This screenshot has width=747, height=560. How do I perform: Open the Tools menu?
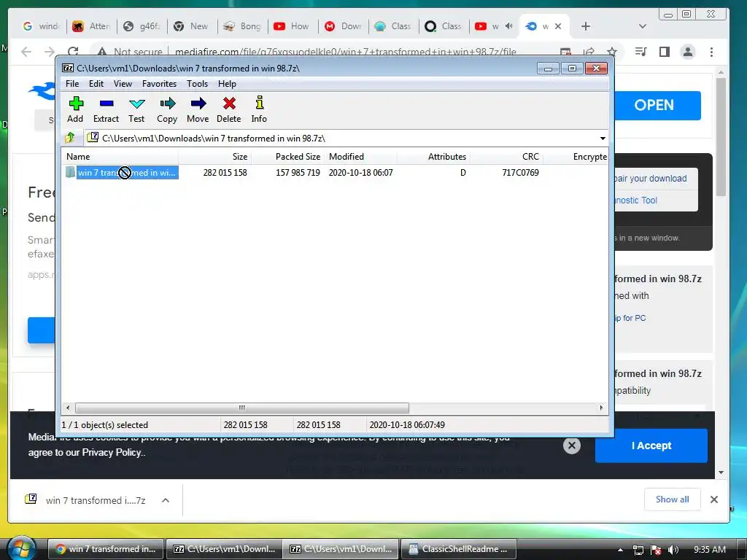tap(197, 84)
